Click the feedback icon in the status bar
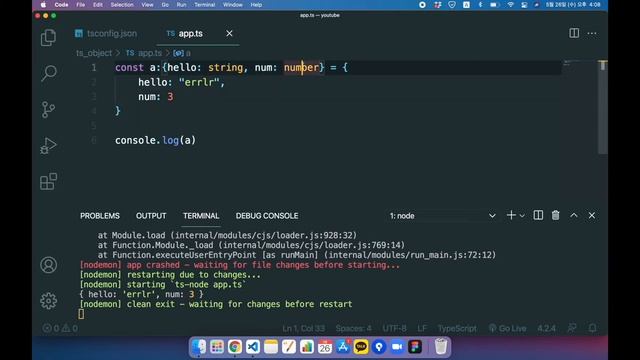The image size is (640, 360). 572,328
